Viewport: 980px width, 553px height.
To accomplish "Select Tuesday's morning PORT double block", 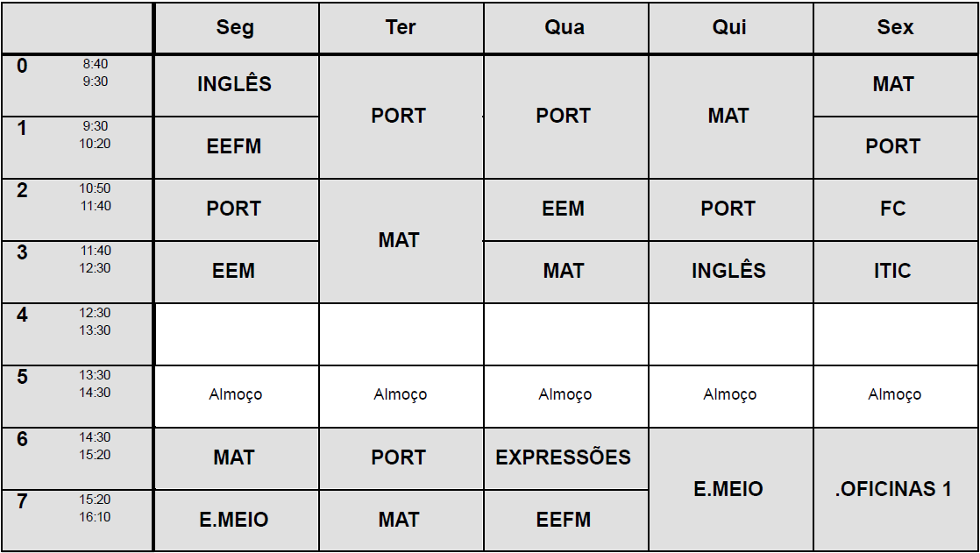I will click(399, 117).
